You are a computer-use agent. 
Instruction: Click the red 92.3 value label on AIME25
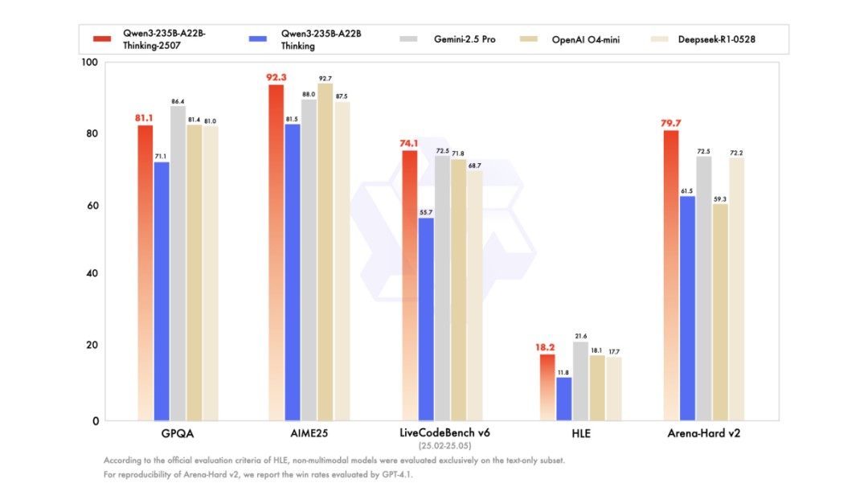pos(276,77)
